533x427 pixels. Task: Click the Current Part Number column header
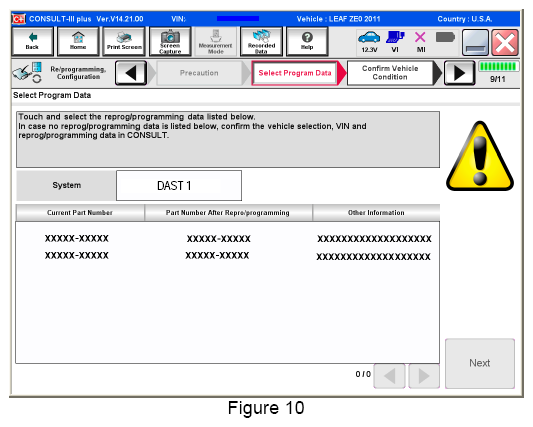point(80,213)
